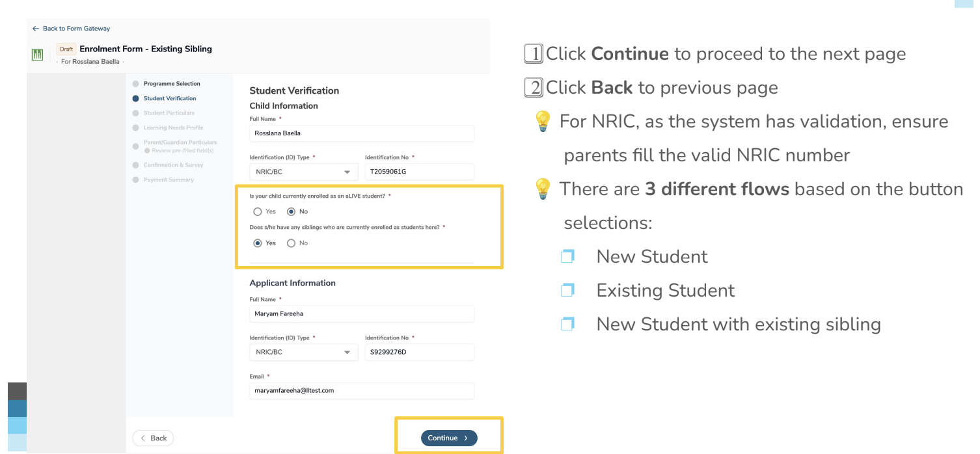
Task: Click the green piano logo icon
Action: (x=37, y=55)
